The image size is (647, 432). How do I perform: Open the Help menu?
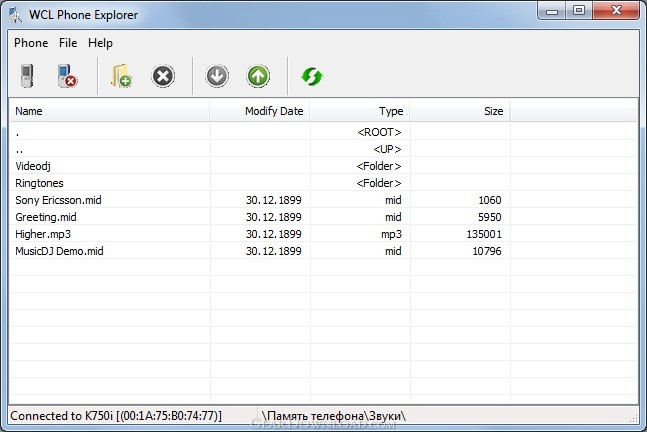pos(100,43)
